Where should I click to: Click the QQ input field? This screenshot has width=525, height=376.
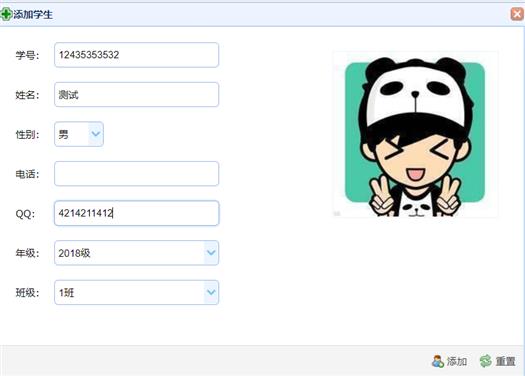click(137, 213)
